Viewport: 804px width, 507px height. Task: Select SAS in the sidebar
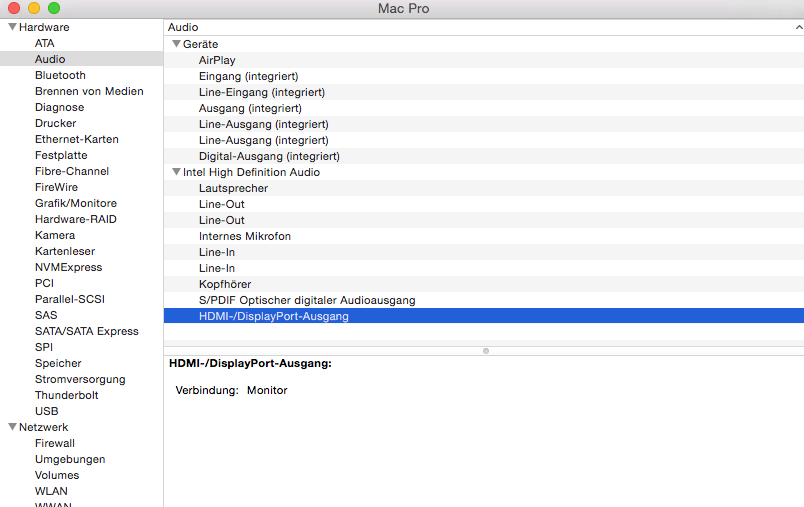tap(46, 315)
